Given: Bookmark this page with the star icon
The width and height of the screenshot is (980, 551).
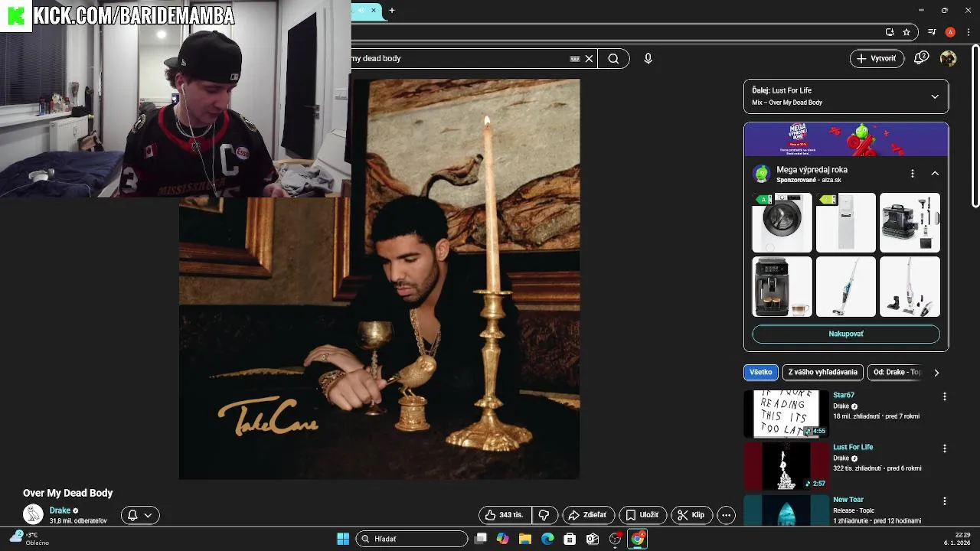Looking at the screenshot, I should click(x=906, y=32).
